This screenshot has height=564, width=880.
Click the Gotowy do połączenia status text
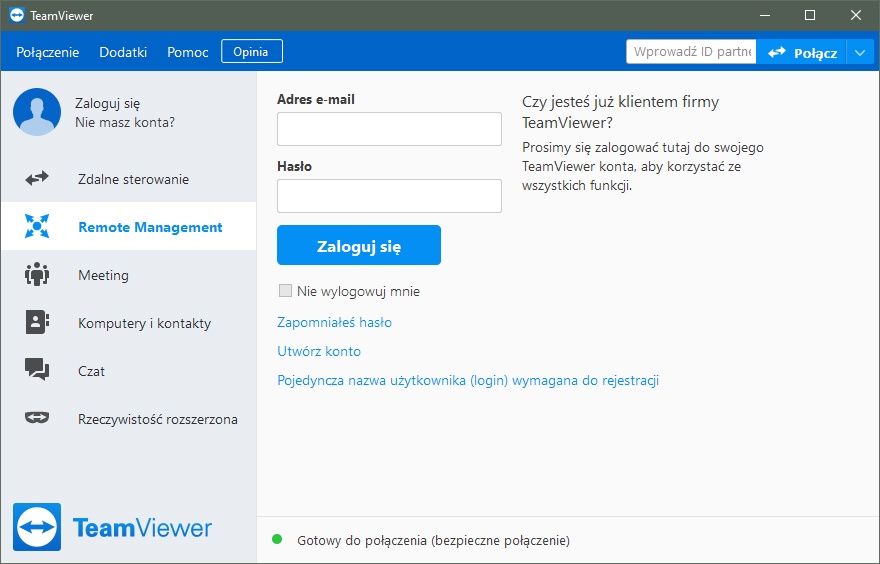pos(433,540)
